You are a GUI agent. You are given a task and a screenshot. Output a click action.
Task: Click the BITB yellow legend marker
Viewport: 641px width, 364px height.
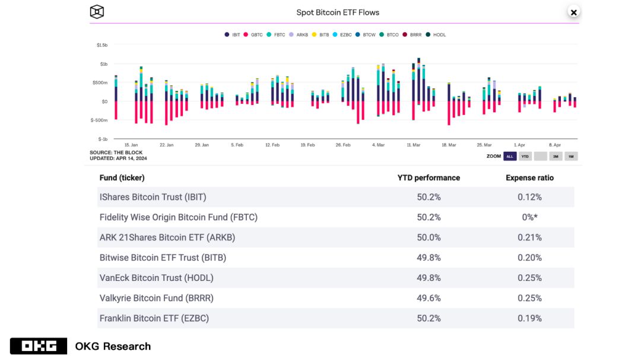point(321,35)
